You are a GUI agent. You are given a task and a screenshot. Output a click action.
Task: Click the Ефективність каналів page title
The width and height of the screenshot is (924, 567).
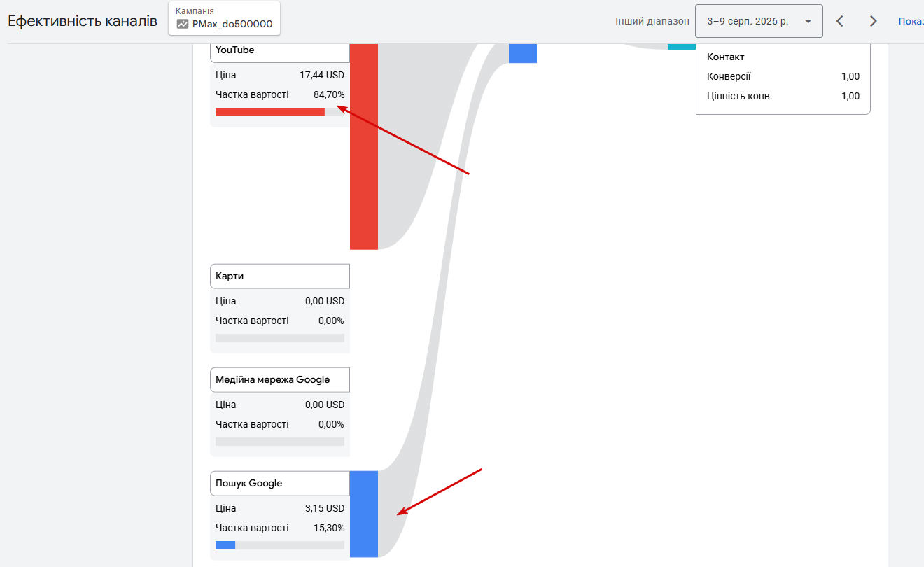(x=83, y=20)
